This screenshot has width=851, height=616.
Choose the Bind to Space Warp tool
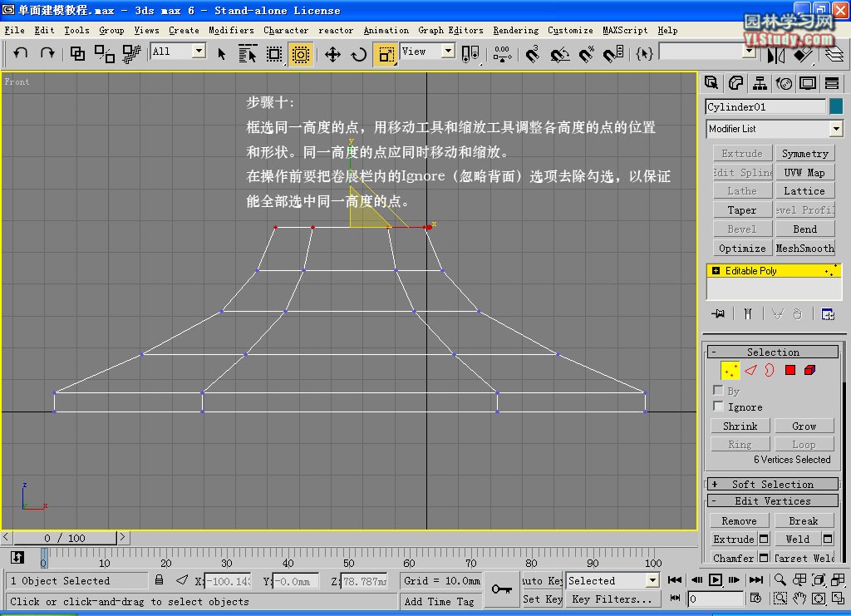(130, 53)
